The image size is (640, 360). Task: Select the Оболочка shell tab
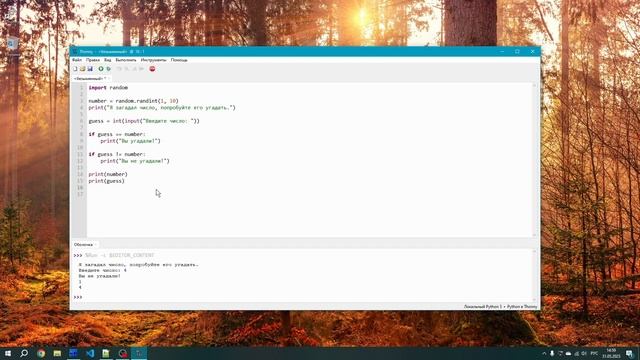click(x=84, y=244)
